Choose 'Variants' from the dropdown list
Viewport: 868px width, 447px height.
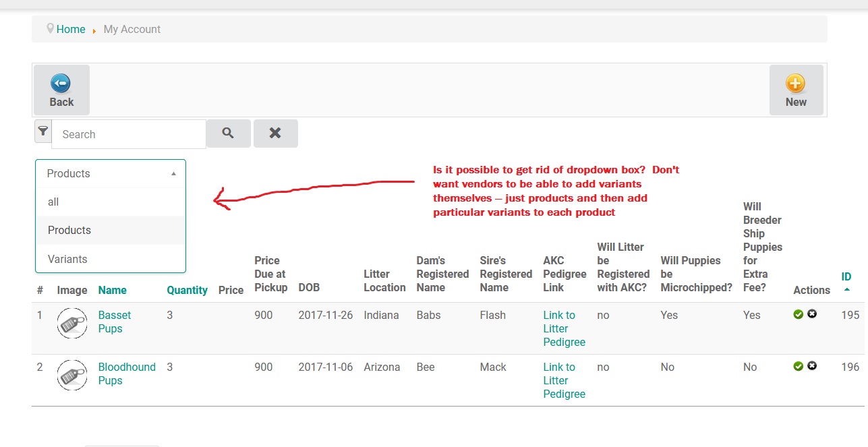[x=67, y=259]
